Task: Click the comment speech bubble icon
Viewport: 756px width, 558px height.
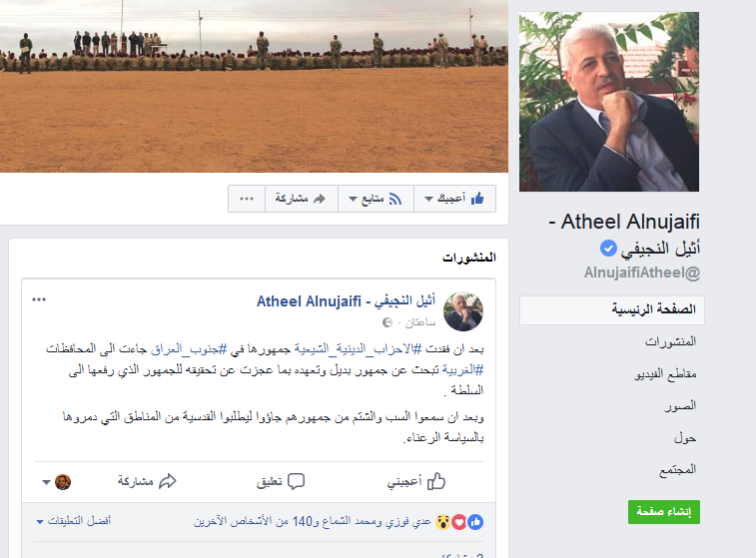Action: [x=296, y=481]
